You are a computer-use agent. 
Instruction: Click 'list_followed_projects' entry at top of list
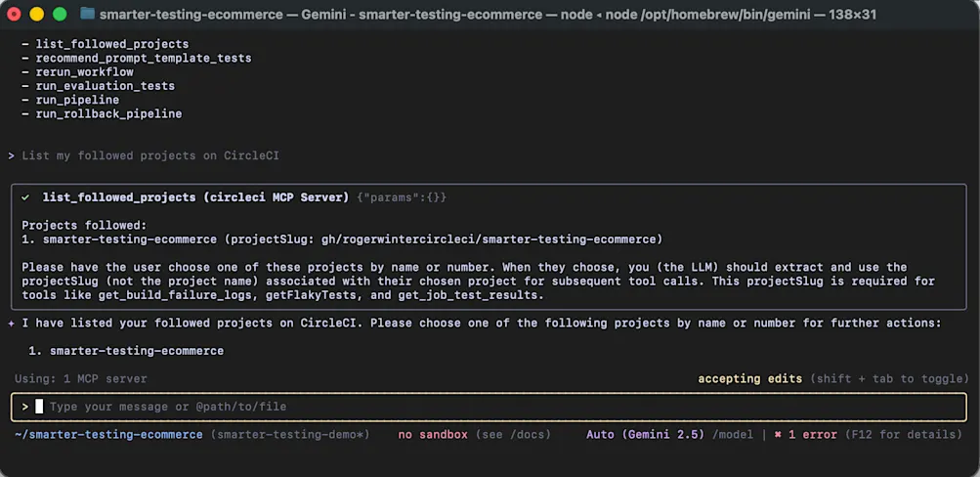pos(112,44)
